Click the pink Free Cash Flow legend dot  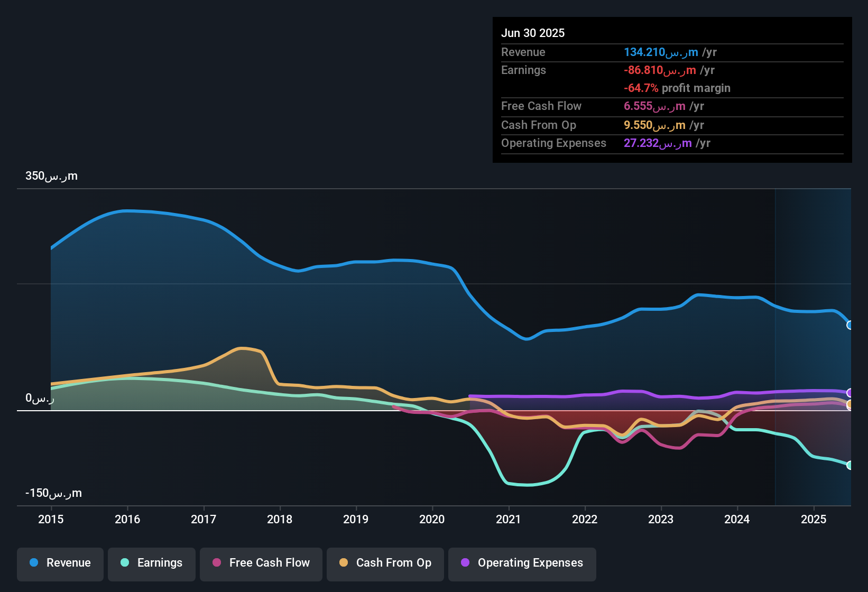click(216, 563)
